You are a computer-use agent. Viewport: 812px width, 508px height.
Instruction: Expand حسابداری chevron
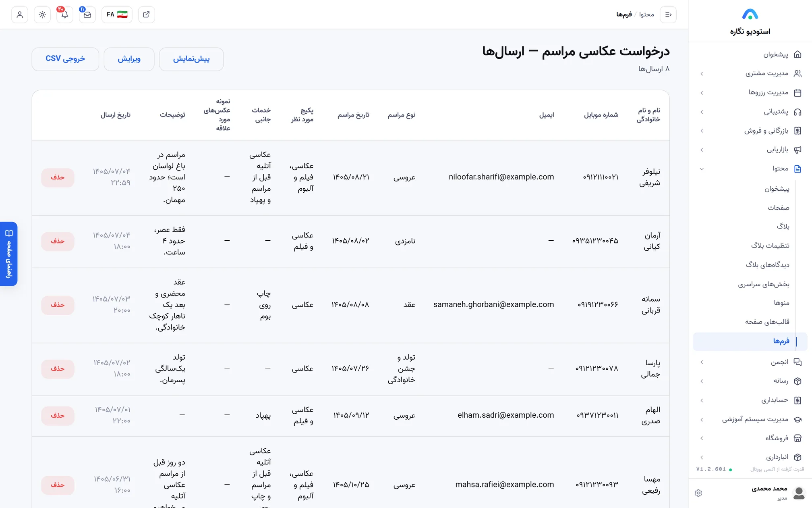pyautogui.click(x=702, y=400)
